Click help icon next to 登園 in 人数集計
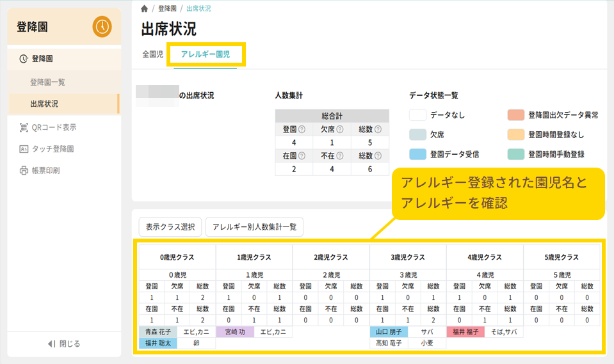This screenshot has height=364, width=614. 302,129
